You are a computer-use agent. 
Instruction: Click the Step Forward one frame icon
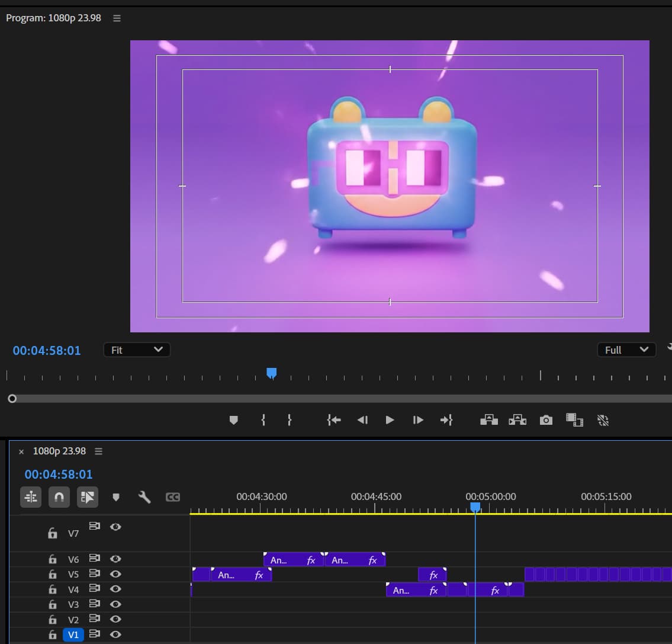418,420
